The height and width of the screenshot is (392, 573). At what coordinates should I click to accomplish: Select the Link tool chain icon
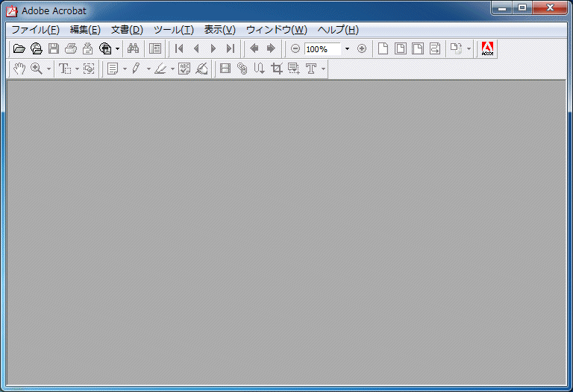coord(242,69)
